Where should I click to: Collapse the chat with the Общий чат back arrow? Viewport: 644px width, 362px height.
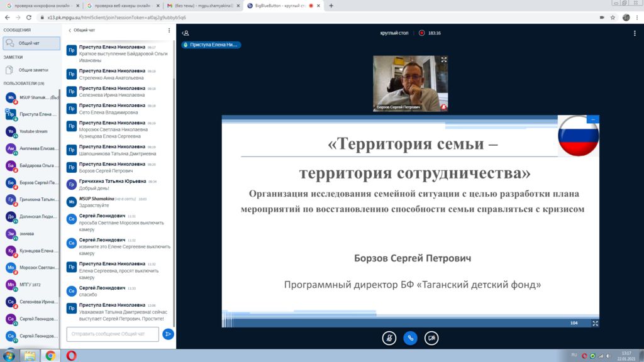pyautogui.click(x=70, y=30)
